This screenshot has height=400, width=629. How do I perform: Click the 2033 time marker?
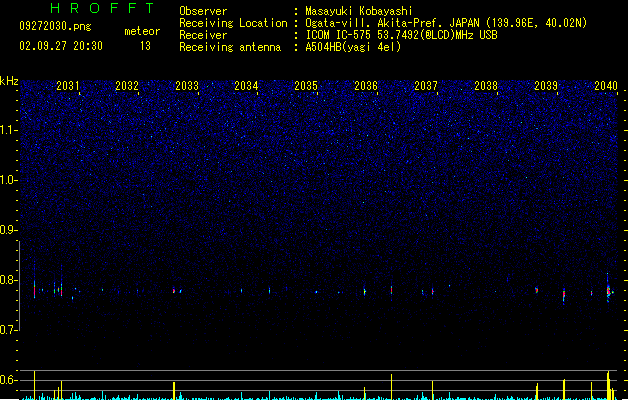187,86
